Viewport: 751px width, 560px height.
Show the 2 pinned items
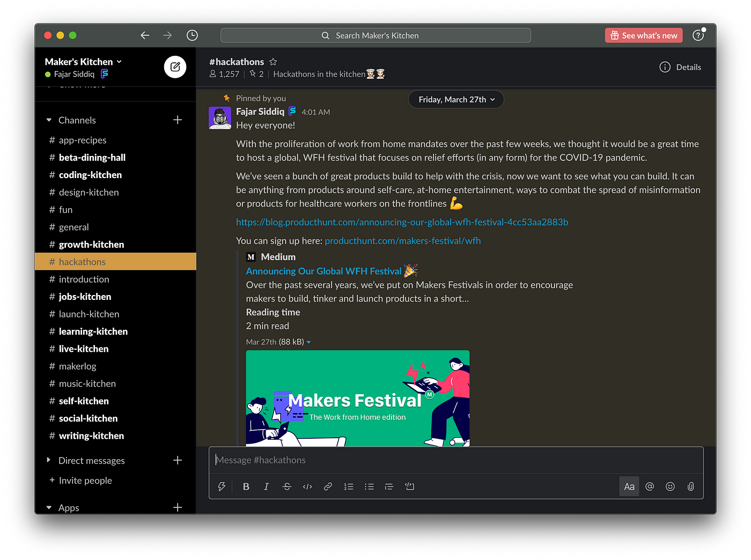pyautogui.click(x=256, y=74)
